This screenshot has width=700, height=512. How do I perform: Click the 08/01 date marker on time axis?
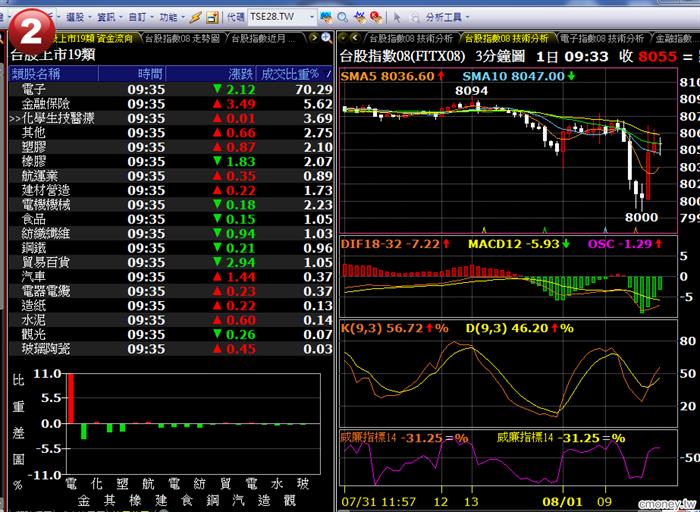562,502
